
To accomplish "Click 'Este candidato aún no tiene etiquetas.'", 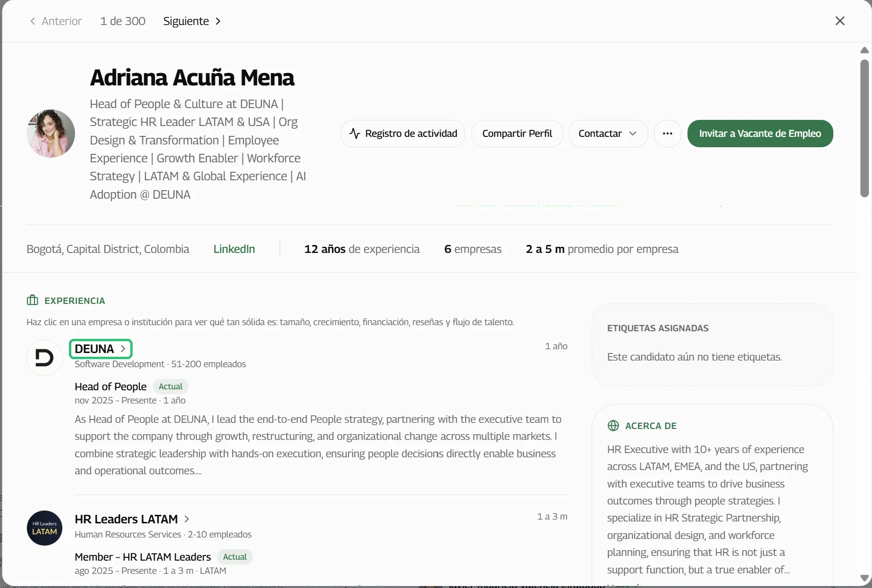I will [695, 357].
